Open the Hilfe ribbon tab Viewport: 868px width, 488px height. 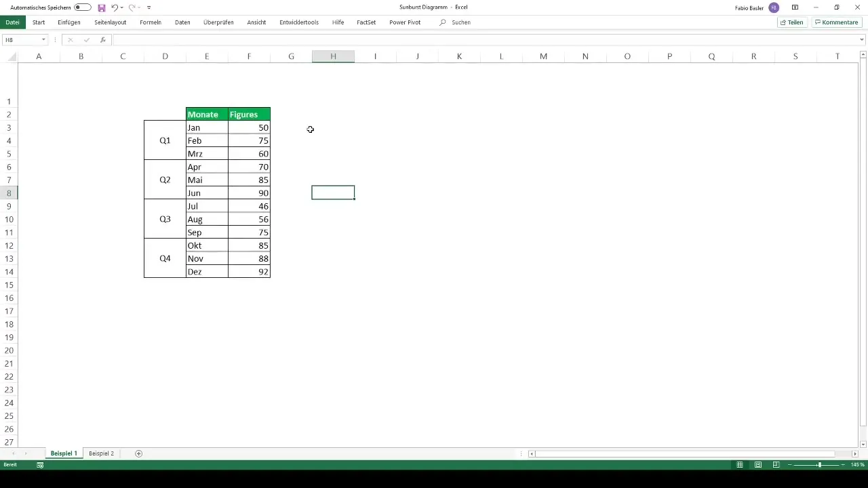[338, 22]
